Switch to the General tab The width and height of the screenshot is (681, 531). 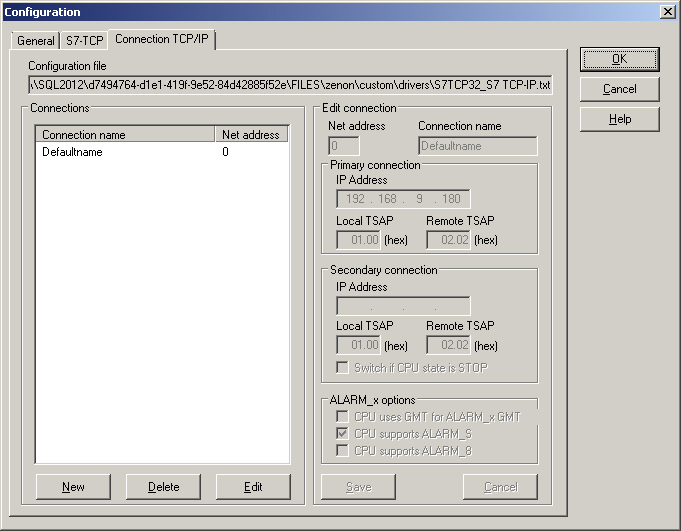(36, 41)
